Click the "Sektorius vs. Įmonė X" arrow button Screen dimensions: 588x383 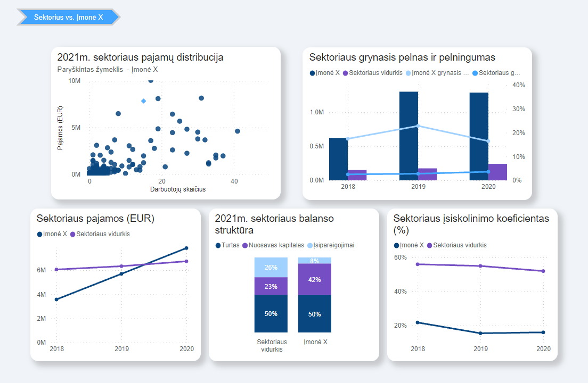point(68,17)
